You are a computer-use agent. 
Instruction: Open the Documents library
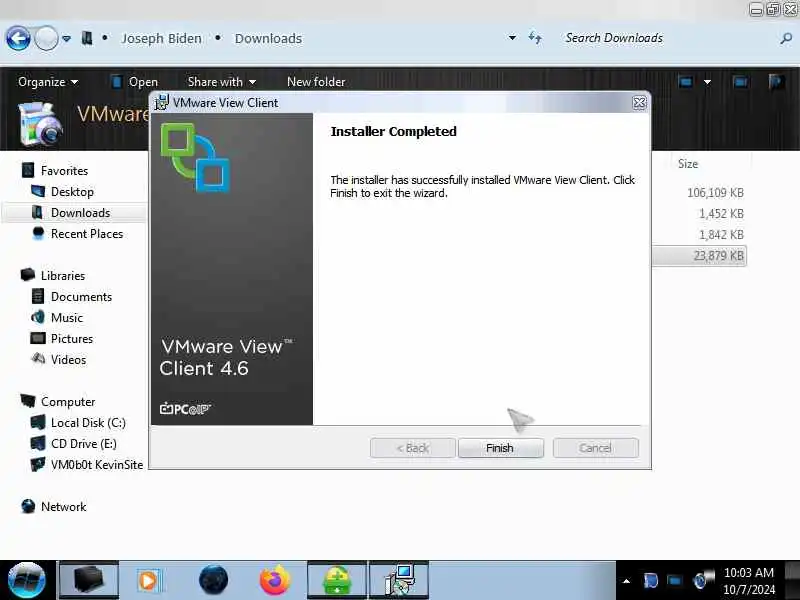(x=81, y=296)
